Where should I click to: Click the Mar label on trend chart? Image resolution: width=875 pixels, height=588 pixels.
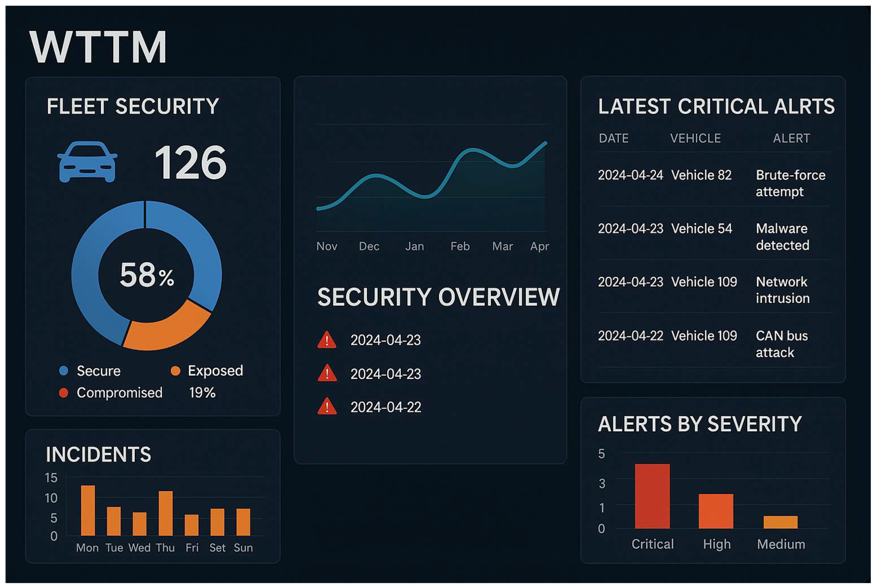point(502,246)
